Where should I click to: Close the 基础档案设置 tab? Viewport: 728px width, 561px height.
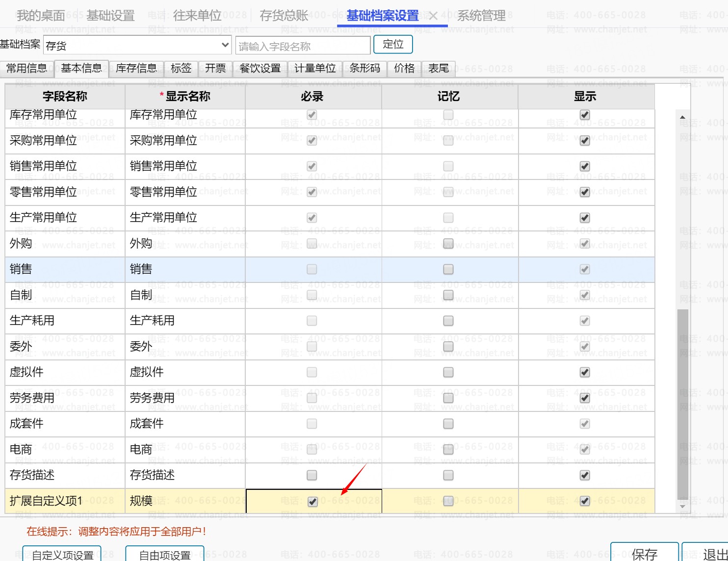pyautogui.click(x=433, y=16)
